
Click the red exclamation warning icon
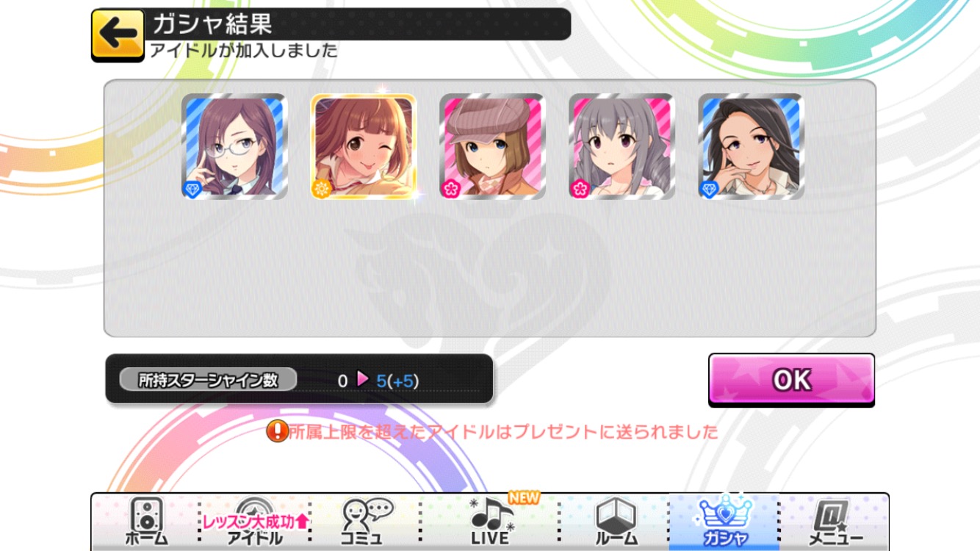pos(276,431)
